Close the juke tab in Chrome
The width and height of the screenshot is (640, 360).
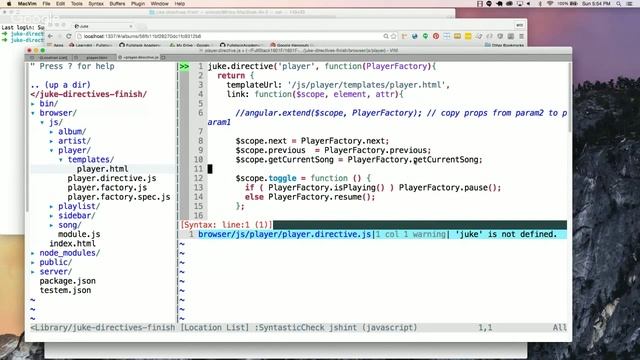(131, 26)
